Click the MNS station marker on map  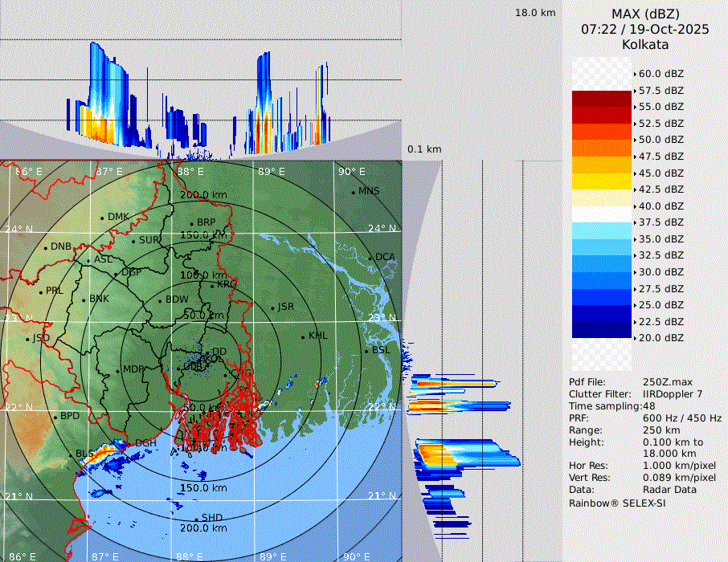(x=353, y=192)
